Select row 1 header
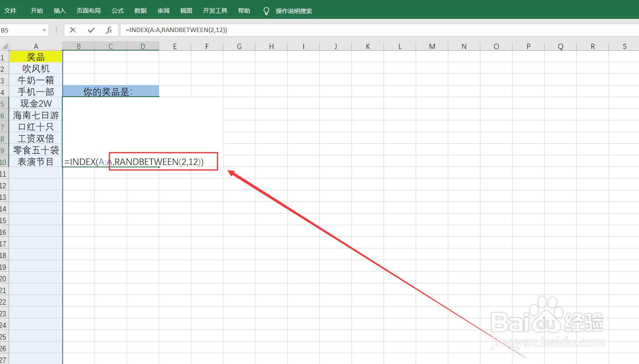Viewport: 639px width, 364px height. (x=4, y=57)
